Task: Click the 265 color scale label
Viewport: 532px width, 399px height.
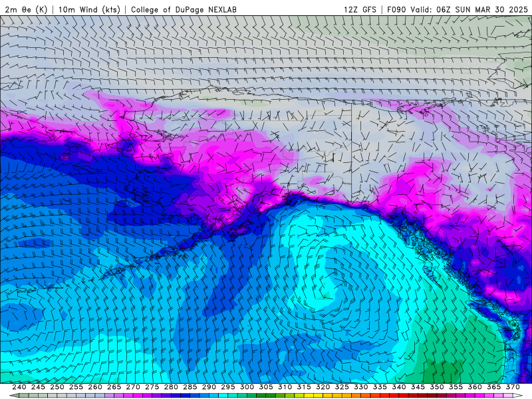Action: coord(114,387)
